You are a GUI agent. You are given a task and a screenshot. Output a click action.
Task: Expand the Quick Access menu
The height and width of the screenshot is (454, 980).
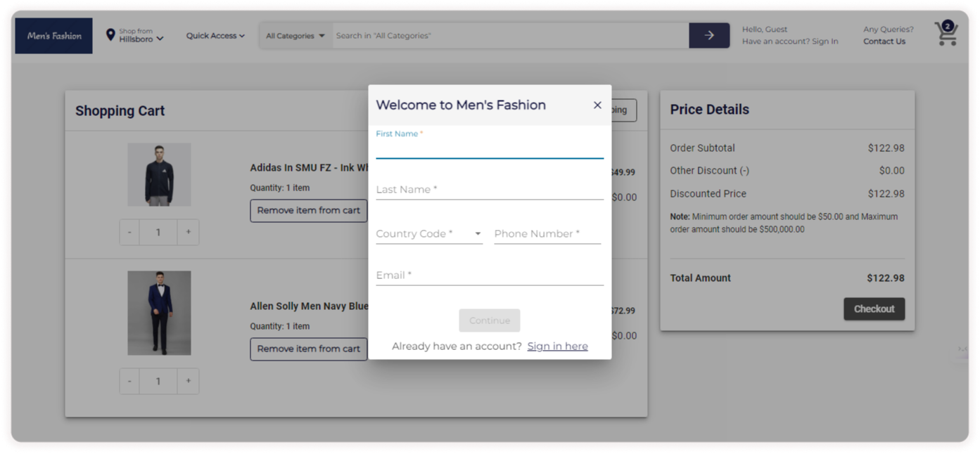pyautogui.click(x=215, y=36)
